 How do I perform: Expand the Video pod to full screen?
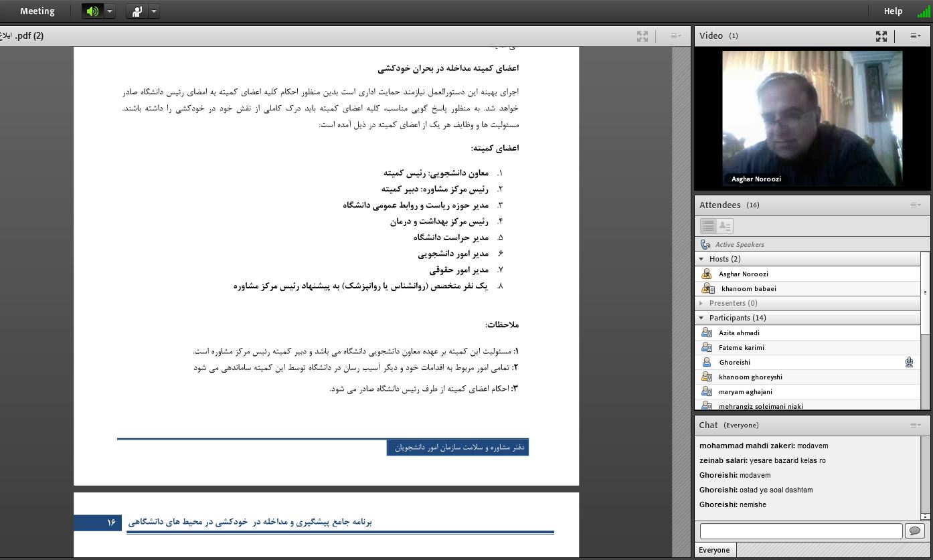[881, 36]
